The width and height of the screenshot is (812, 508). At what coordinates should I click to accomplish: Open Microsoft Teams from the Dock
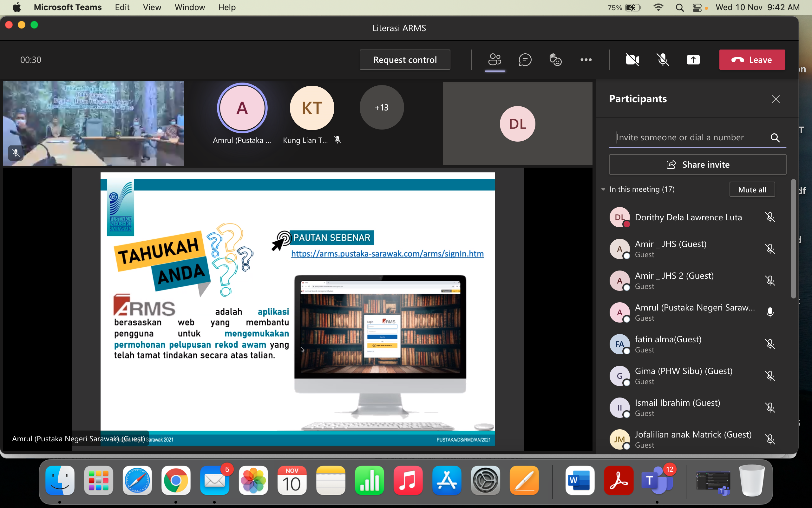point(657,480)
